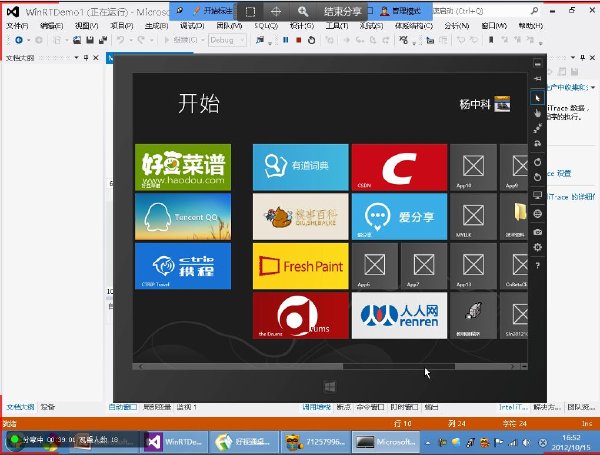Viewport: 600px width, 455px height.
Task: Stop debugging with the red square
Action: pos(299,40)
